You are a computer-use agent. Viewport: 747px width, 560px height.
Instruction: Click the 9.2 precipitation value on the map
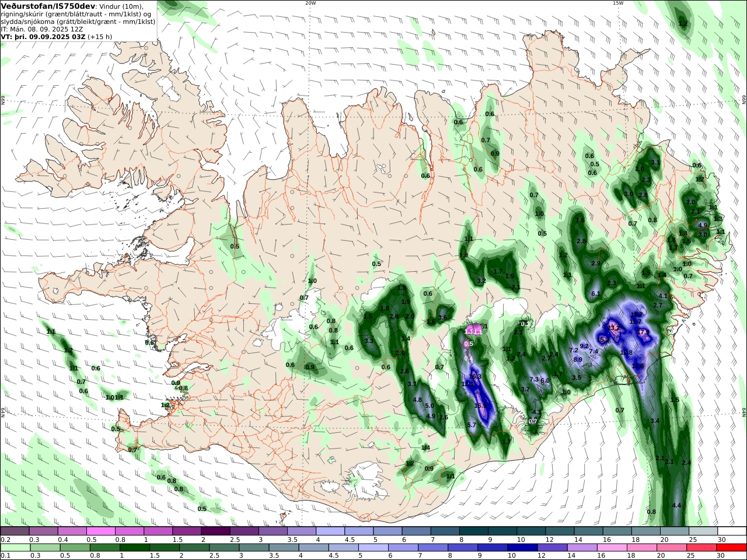pos(584,346)
